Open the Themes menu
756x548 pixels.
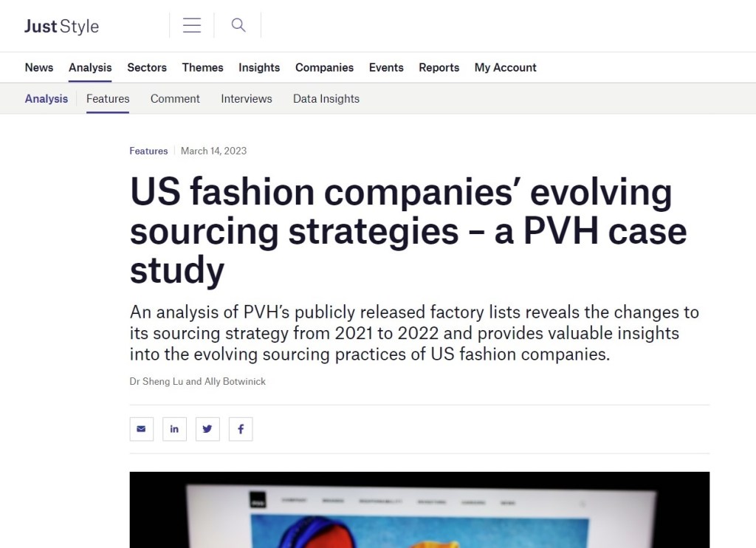click(202, 67)
